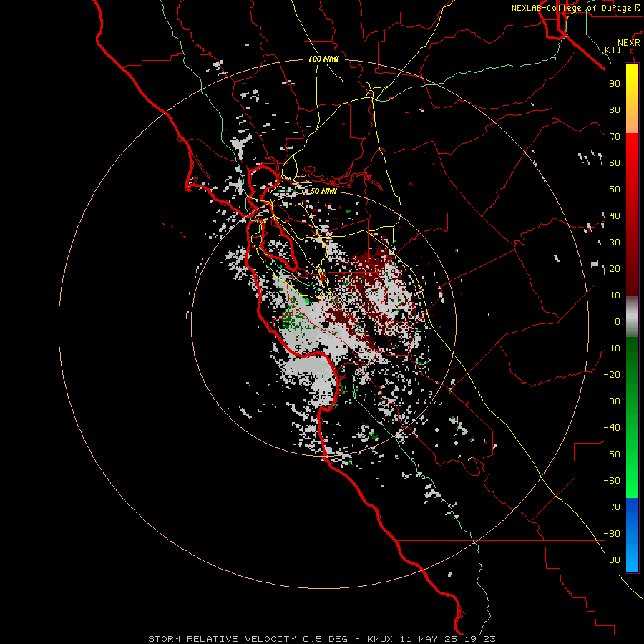
Task: Click the "[KT]" units label
Action: pyautogui.click(x=611, y=49)
